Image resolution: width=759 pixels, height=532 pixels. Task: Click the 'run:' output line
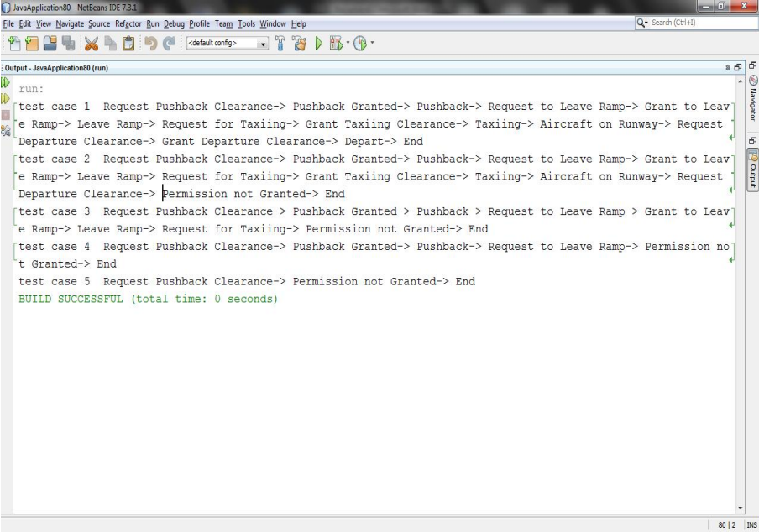click(x=31, y=89)
